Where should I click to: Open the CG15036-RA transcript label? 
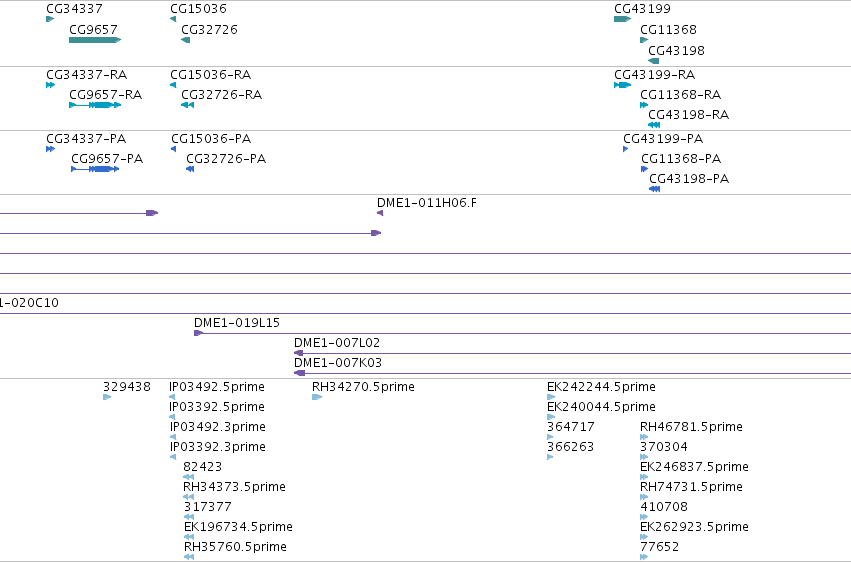[x=211, y=74]
